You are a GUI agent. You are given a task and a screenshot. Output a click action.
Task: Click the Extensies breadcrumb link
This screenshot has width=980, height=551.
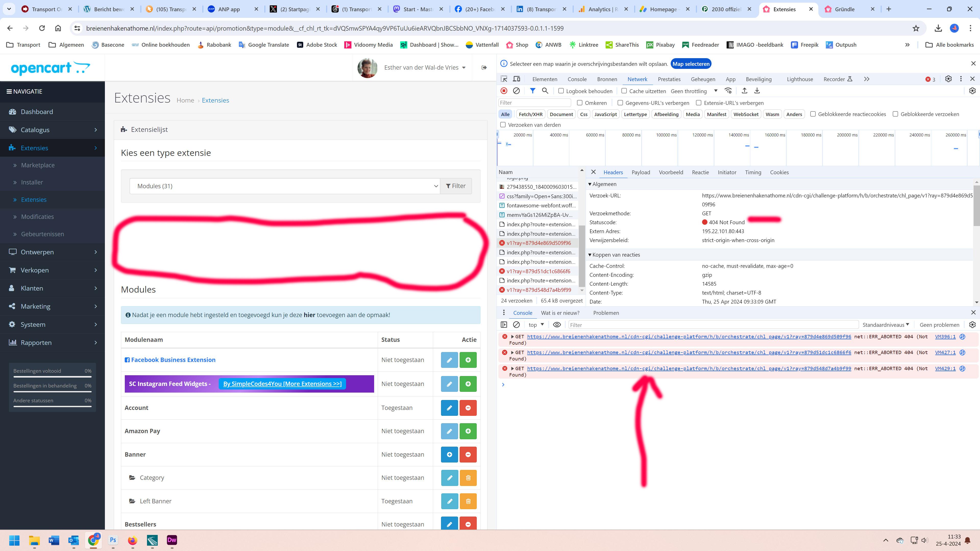215,101
